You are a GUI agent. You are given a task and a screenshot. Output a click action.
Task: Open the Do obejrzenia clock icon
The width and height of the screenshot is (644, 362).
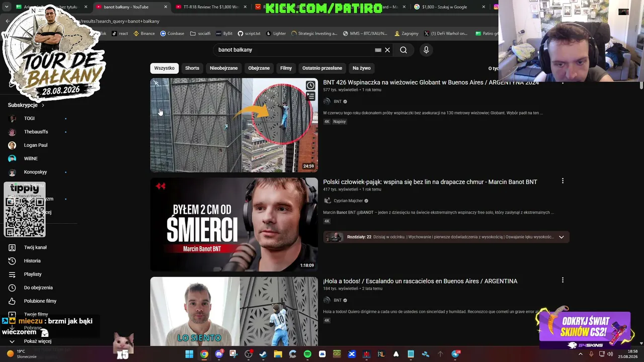pyautogui.click(x=12, y=288)
